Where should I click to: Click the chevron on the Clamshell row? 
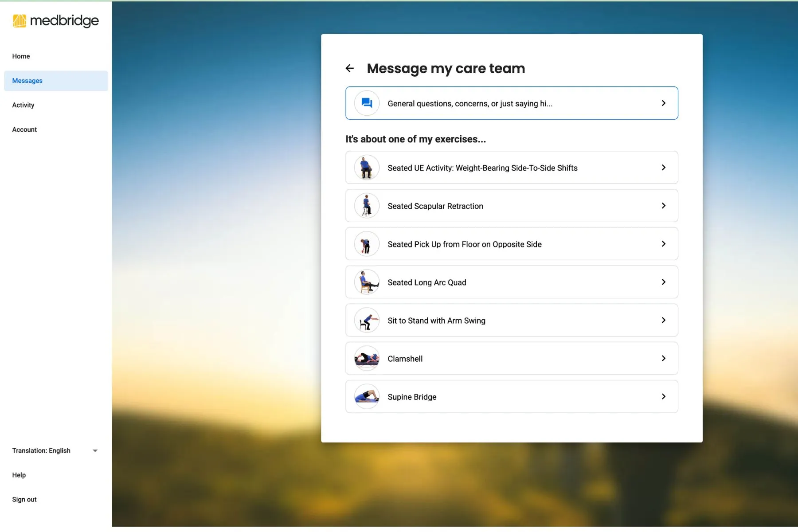[663, 358]
